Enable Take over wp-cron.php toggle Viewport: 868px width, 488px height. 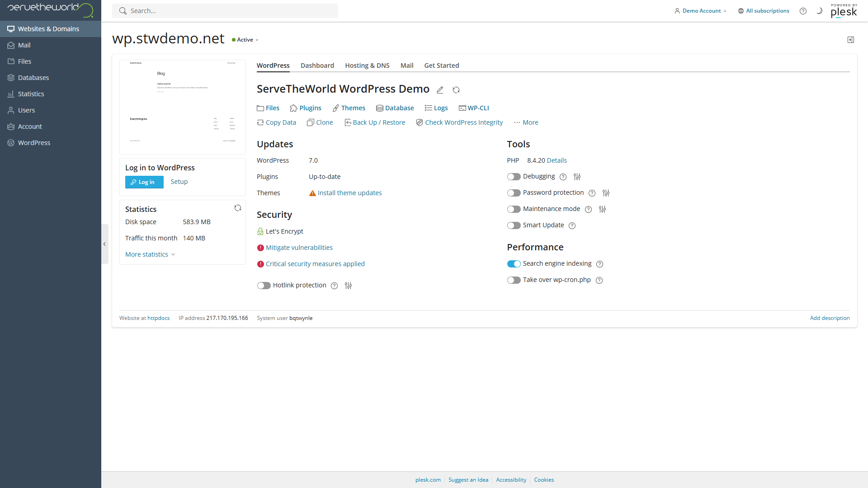514,280
